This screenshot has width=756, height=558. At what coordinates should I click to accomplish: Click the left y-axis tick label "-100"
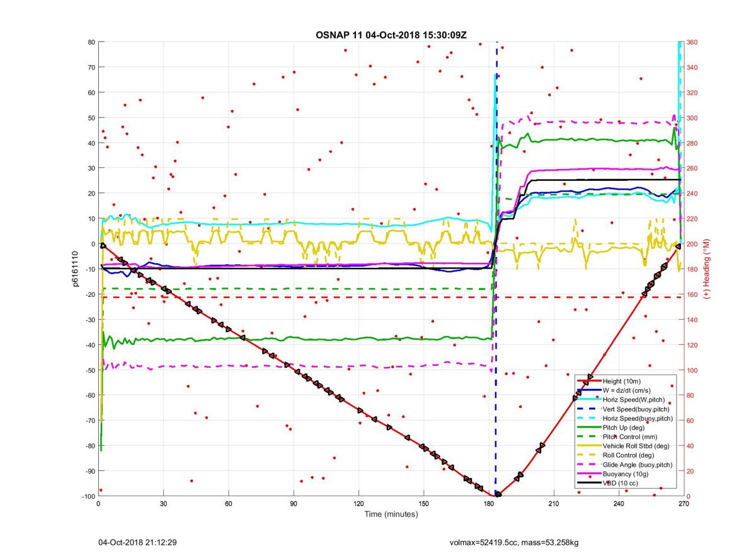click(88, 496)
